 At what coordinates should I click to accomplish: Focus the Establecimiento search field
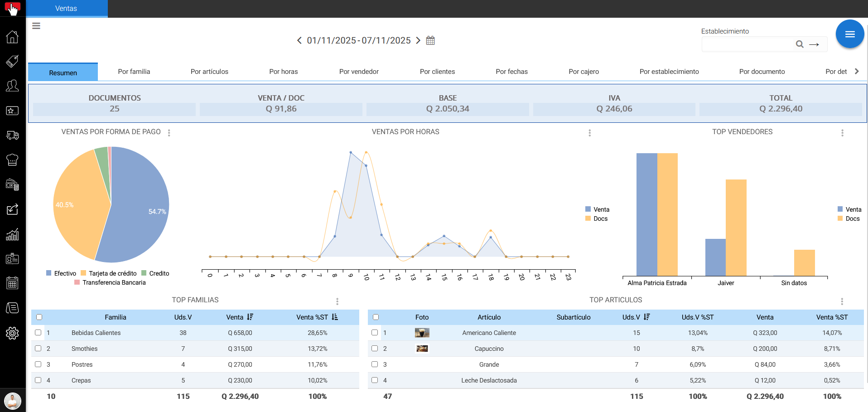click(x=747, y=44)
